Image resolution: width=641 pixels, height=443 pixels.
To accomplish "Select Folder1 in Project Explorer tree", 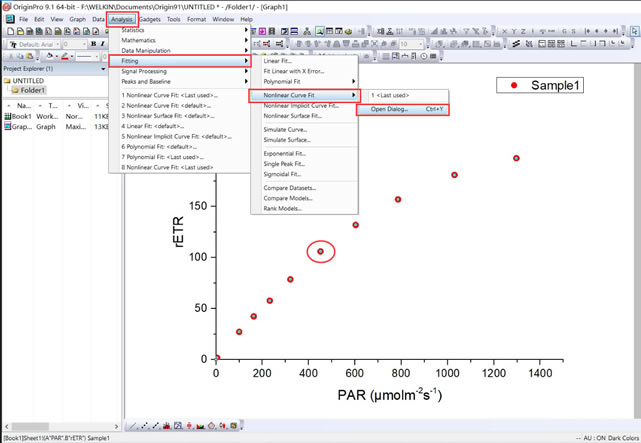I will point(35,90).
